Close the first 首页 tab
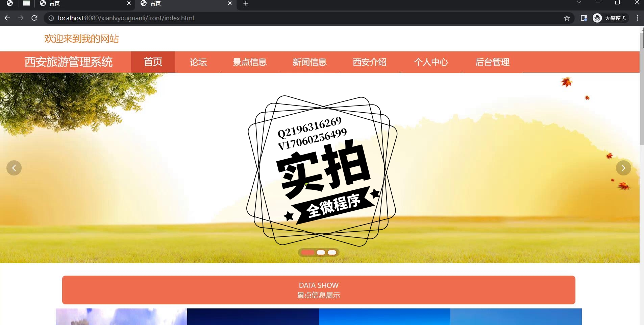644x325 pixels. (129, 3)
